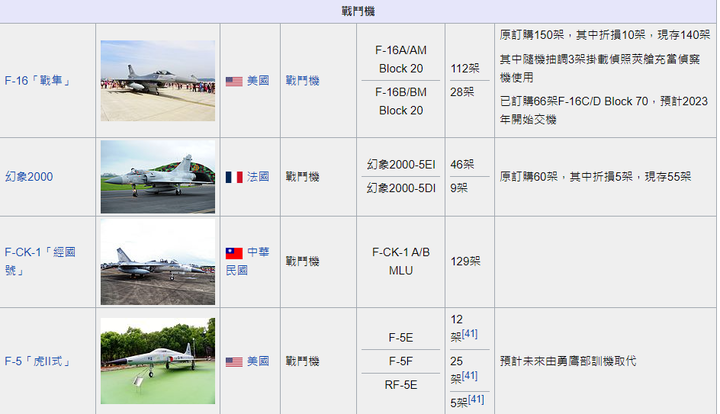The image size is (720, 414).
Task: Select note about 3架掛載偵照莢艙
Action: [600, 68]
